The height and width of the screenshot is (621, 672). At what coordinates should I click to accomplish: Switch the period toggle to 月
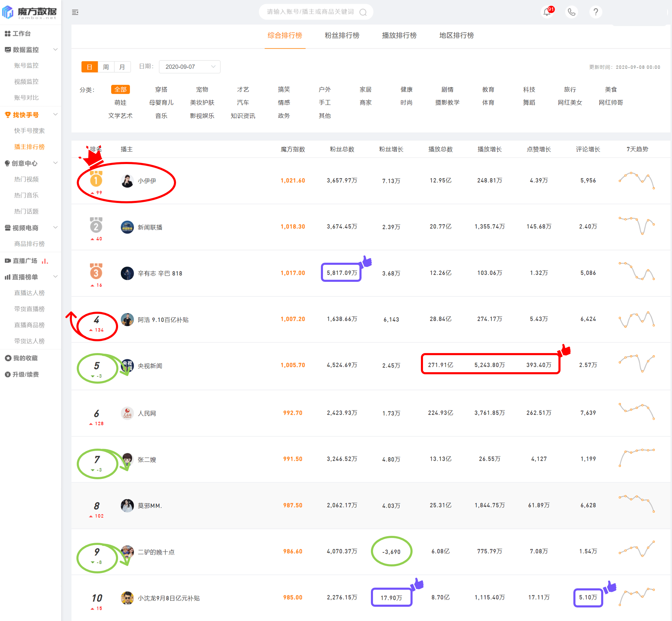[122, 67]
